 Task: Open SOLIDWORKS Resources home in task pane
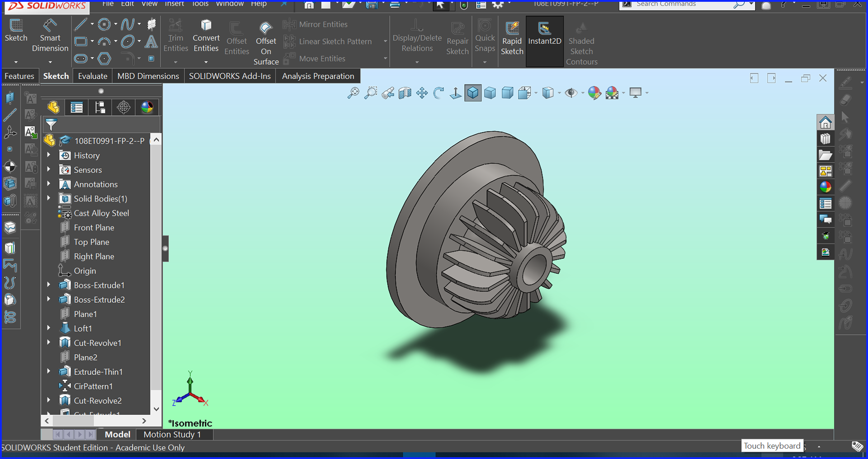[826, 122]
